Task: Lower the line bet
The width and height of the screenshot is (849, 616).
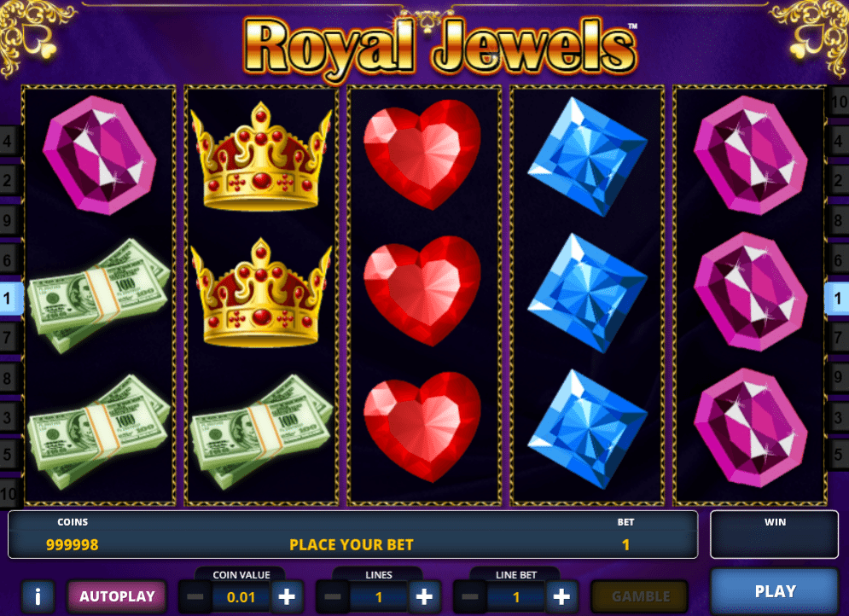Action: (x=470, y=597)
